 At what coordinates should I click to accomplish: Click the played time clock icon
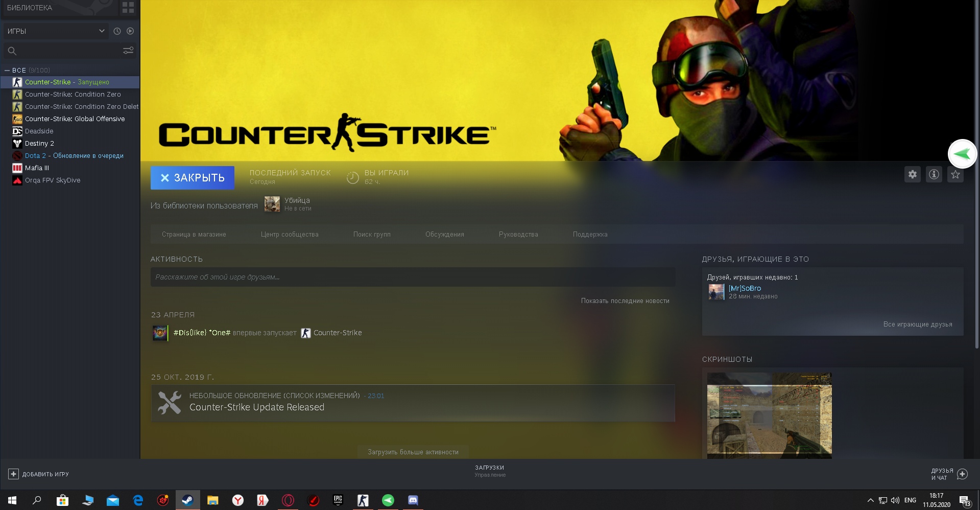pyautogui.click(x=353, y=177)
